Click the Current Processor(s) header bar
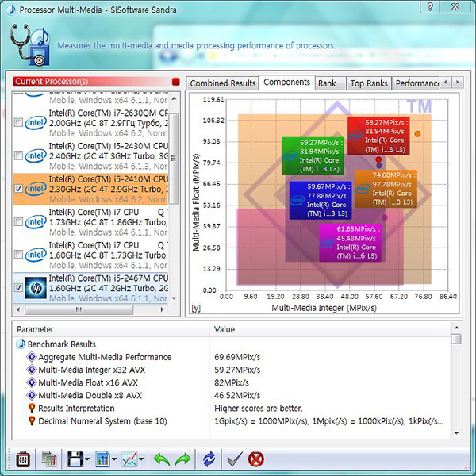Viewport: 476px width, 476px height. tap(97, 82)
